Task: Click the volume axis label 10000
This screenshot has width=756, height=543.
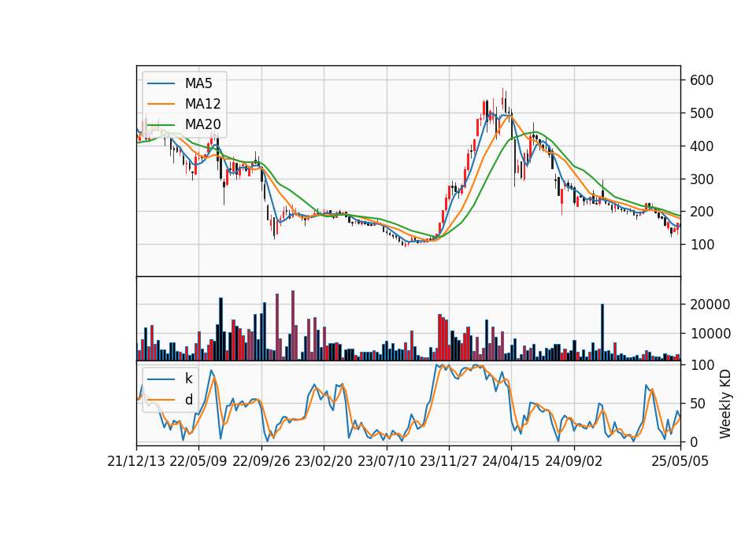Action: coord(710,334)
